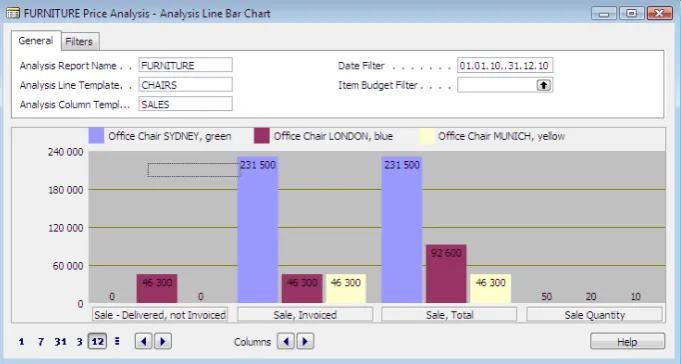681x364 pixels.
Task: Click Sale - Delivered, not Invoiced column header
Action: (160, 314)
